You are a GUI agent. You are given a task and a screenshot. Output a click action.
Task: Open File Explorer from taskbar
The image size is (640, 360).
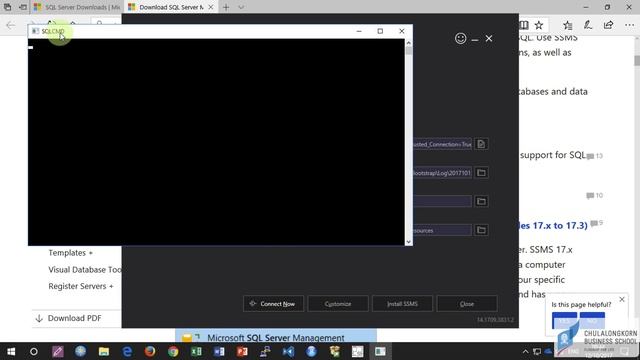104,351
